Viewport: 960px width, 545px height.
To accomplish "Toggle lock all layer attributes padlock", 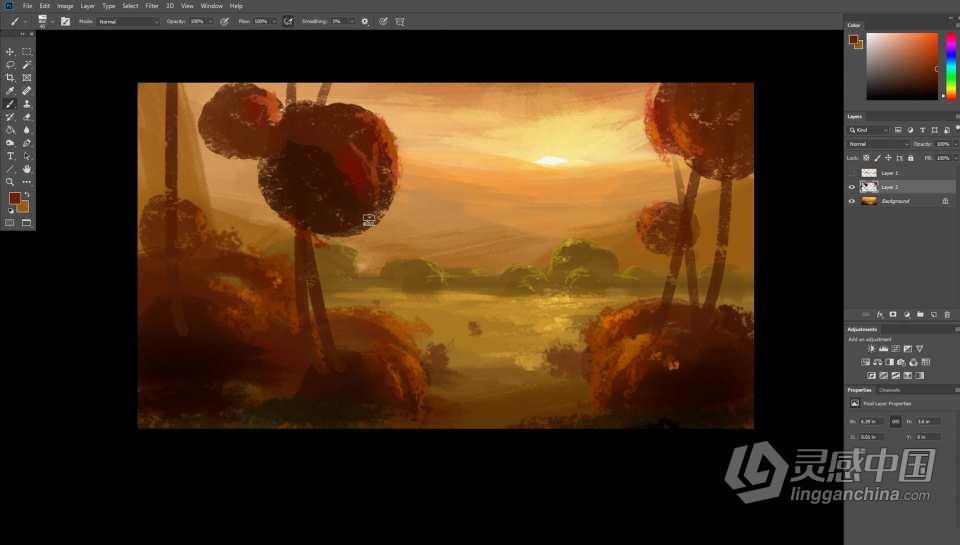I will 911,158.
